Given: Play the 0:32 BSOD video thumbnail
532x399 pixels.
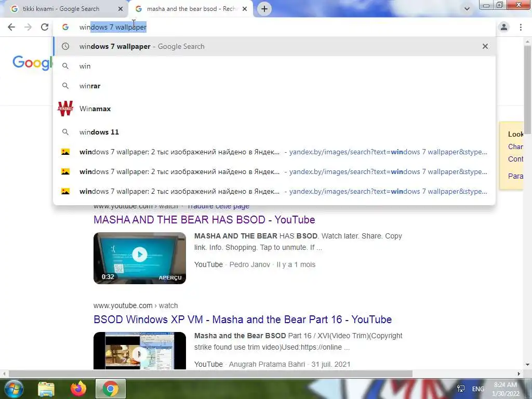Looking at the screenshot, I should click(x=140, y=258).
